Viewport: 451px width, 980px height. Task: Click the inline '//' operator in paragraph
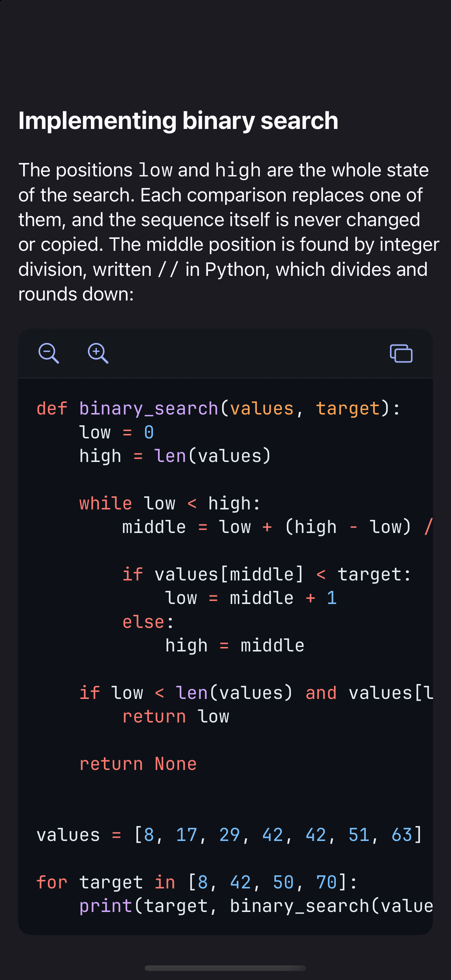[x=168, y=269]
